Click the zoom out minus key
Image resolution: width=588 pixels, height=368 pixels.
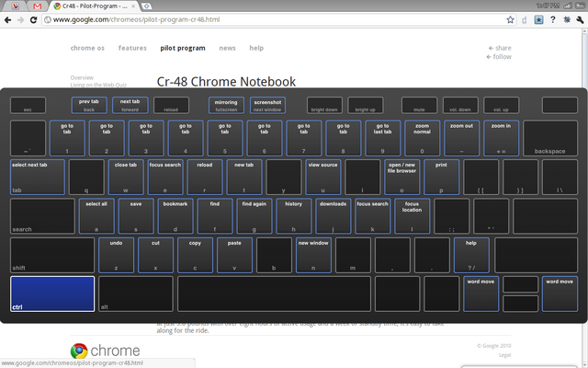pos(461,138)
